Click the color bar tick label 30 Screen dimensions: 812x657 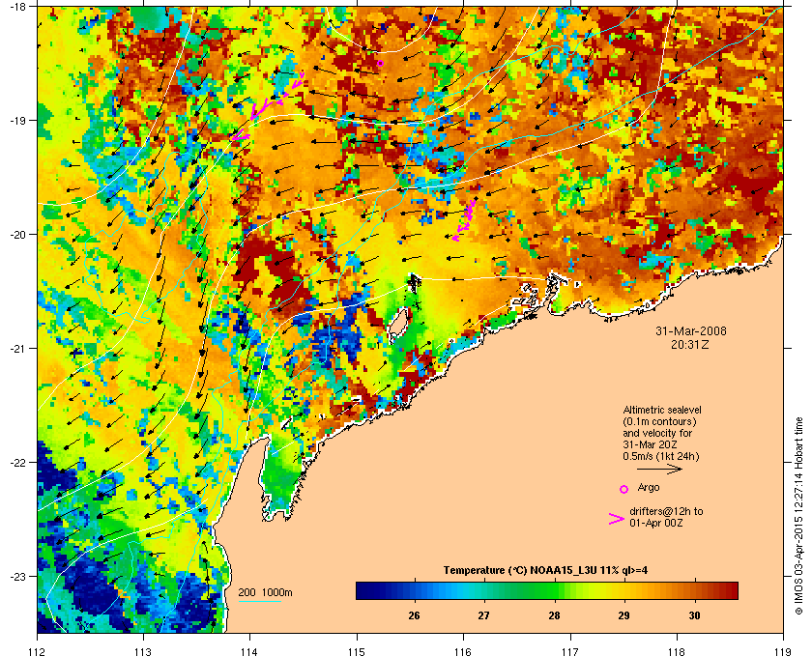[694, 615]
